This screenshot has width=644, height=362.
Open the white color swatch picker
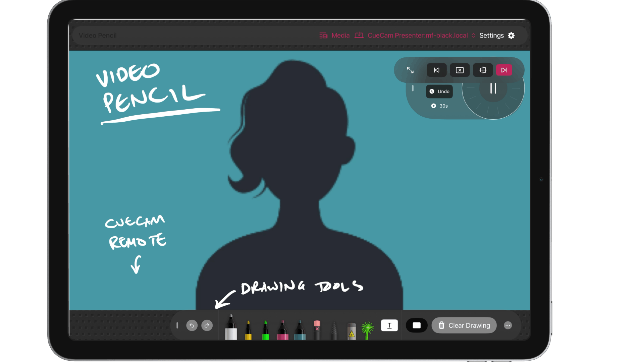click(416, 325)
